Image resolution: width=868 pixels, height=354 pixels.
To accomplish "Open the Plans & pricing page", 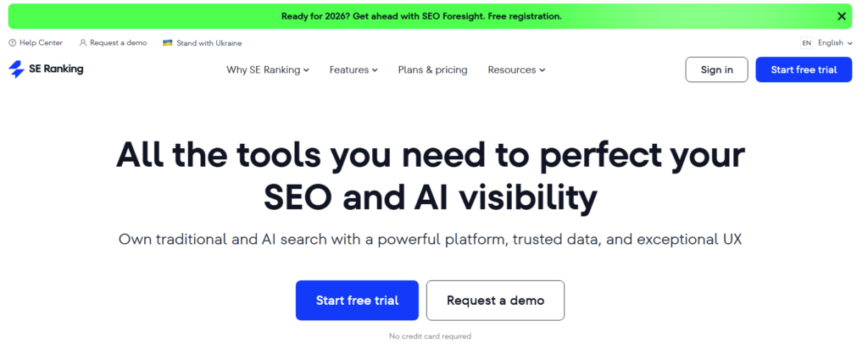I will point(432,69).
